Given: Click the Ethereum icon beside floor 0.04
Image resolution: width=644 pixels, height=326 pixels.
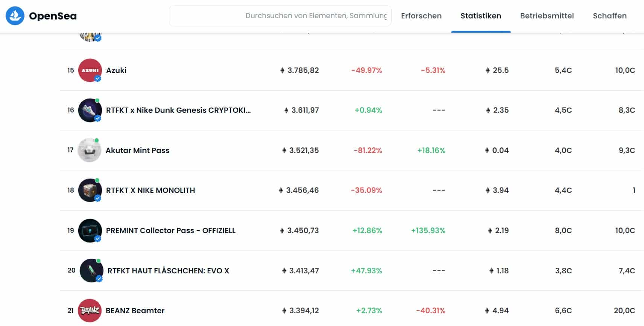Looking at the screenshot, I should (487, 150).
